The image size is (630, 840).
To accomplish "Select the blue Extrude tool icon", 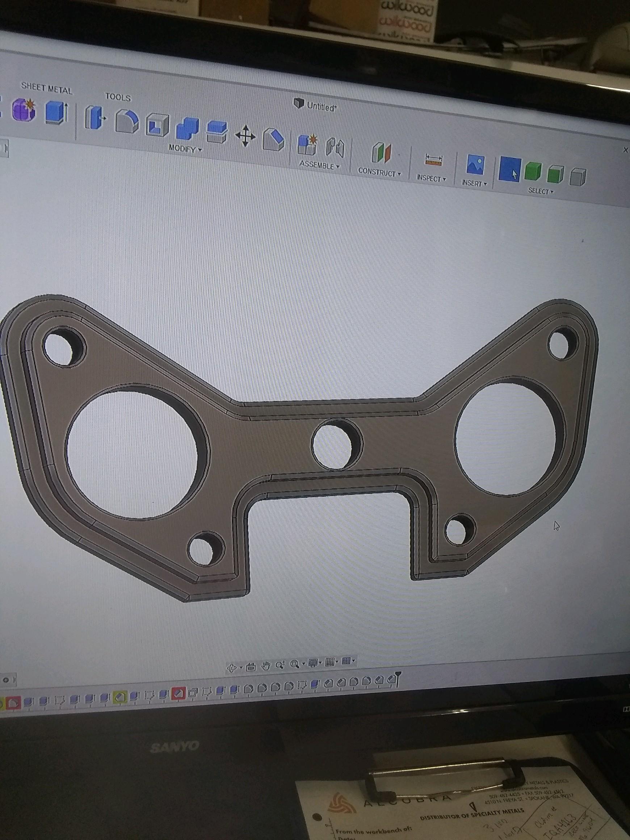I will 56,113.
